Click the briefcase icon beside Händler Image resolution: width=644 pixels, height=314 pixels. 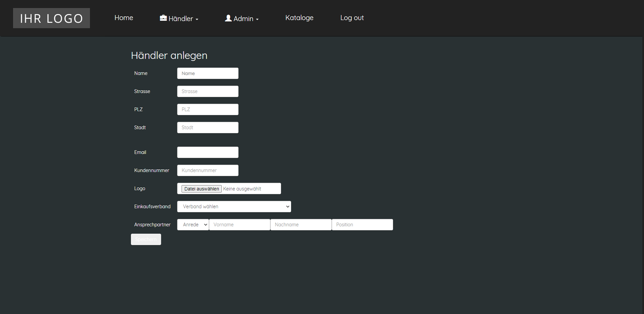tap(163, 18)
